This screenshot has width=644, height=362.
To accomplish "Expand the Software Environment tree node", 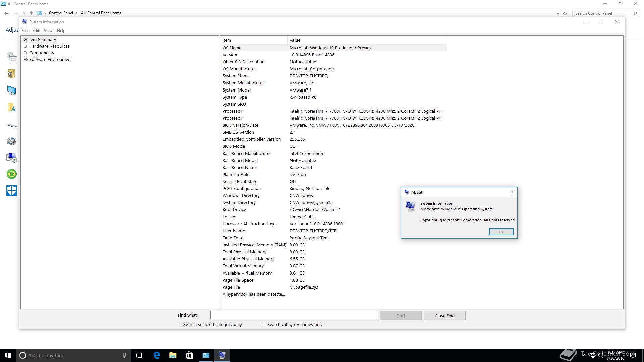I will pyautogui.click(x=25, y=60).
